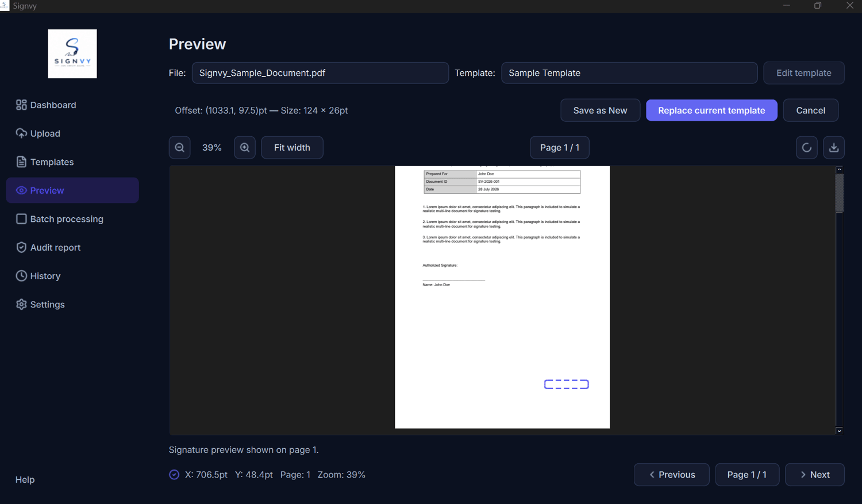Click the Signvy logo in the sidebar

[72, 54]
